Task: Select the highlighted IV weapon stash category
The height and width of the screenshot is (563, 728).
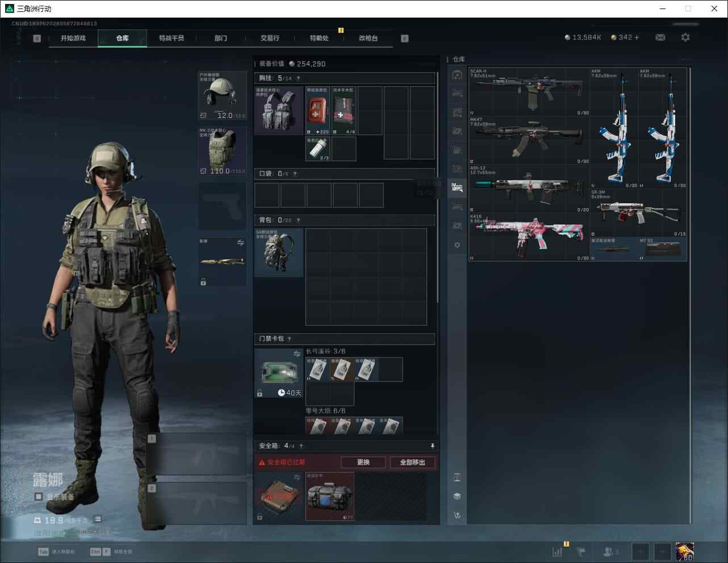Action: pyautogui.click(x=457, y=188)
